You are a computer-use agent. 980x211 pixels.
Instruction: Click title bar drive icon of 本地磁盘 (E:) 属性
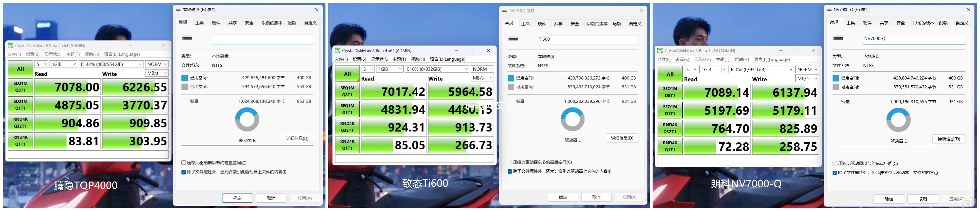pos(178,10)
